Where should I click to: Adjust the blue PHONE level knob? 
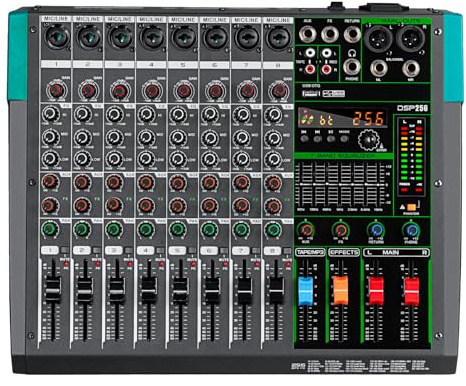(411, 230)
